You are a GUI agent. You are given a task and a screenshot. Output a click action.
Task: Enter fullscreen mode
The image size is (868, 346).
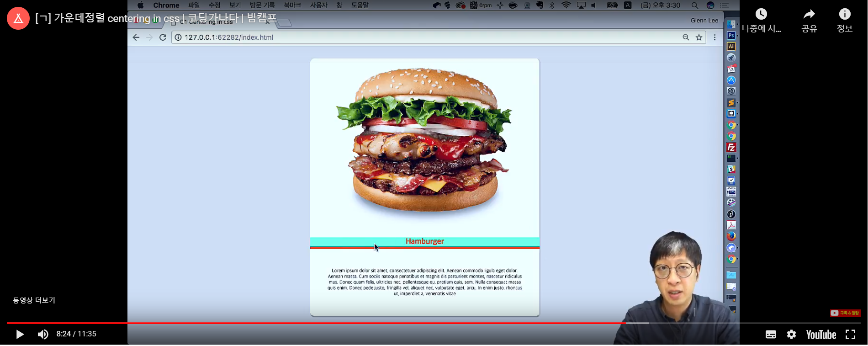click(x=850, y=335)
